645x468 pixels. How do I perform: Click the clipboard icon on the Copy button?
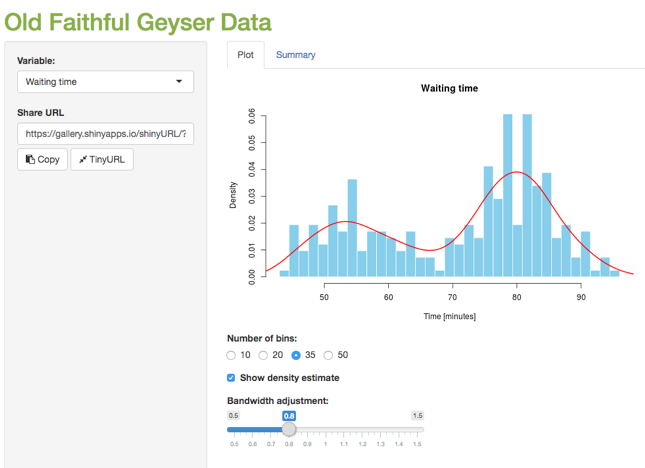[x=30, y=159]
